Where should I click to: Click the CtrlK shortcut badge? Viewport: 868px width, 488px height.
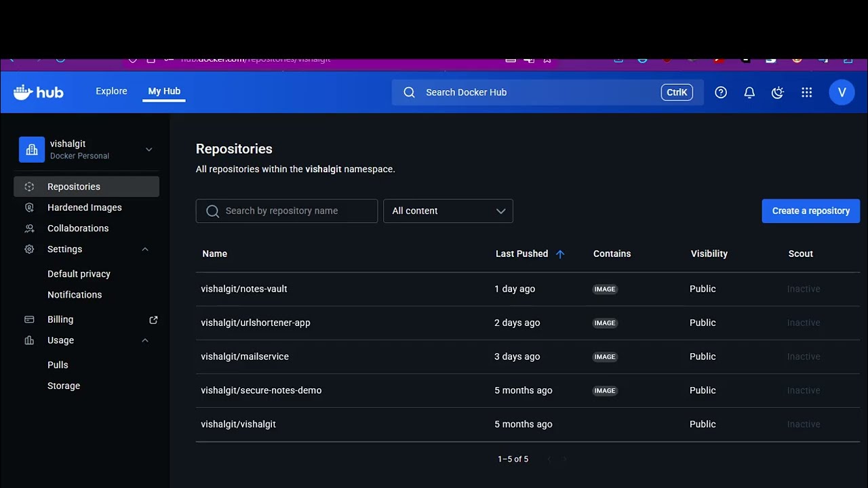(677, 92)
